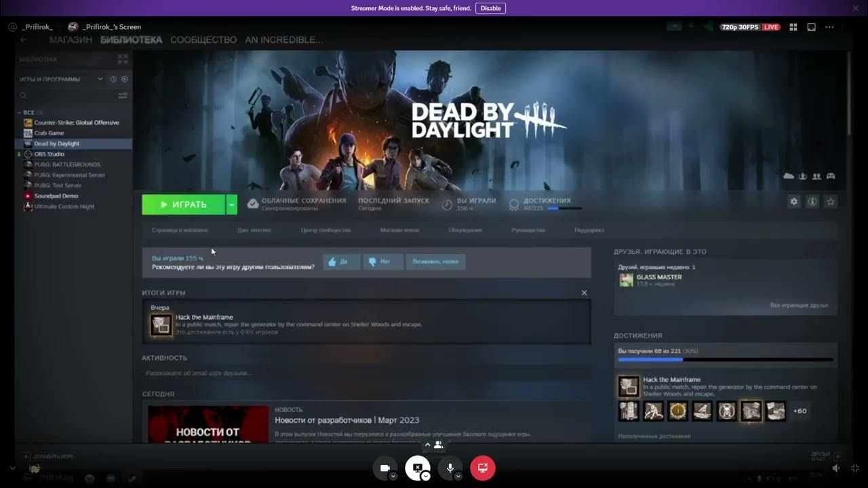Click the overall achievements progress bar
This screenshot has width=868, height=488.
point(725,360)
